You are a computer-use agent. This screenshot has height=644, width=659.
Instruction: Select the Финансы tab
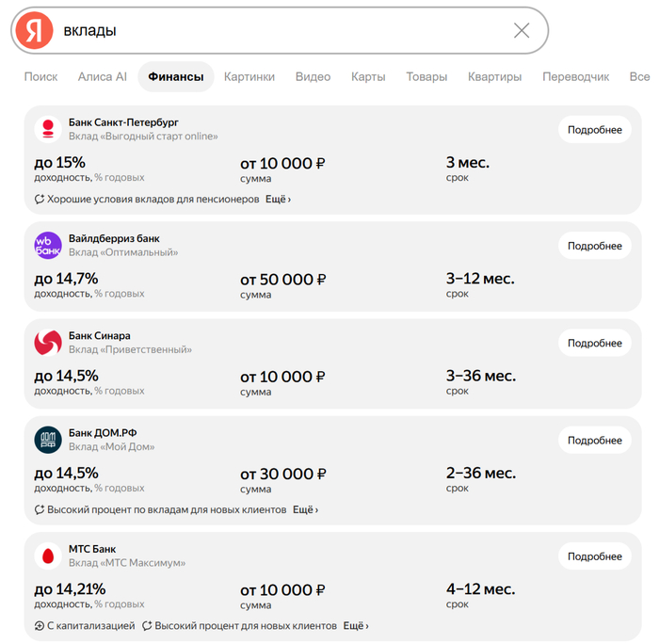tap(176, 76)
